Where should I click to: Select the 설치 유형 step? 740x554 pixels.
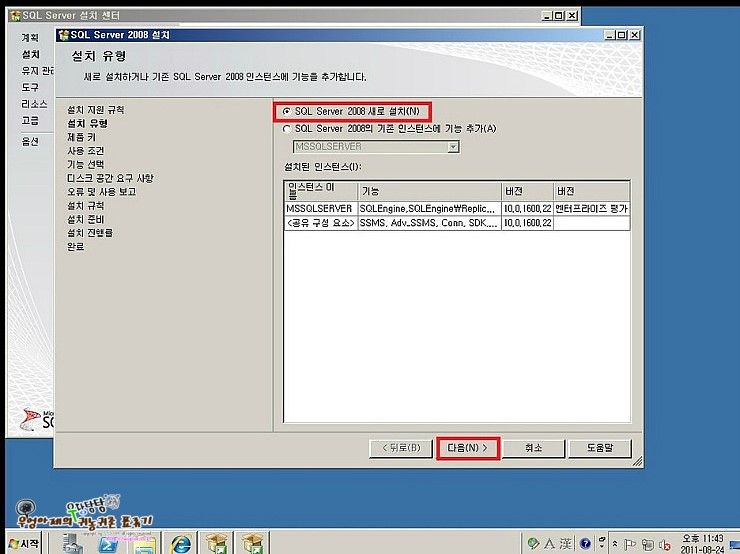(x=87, y=124)
